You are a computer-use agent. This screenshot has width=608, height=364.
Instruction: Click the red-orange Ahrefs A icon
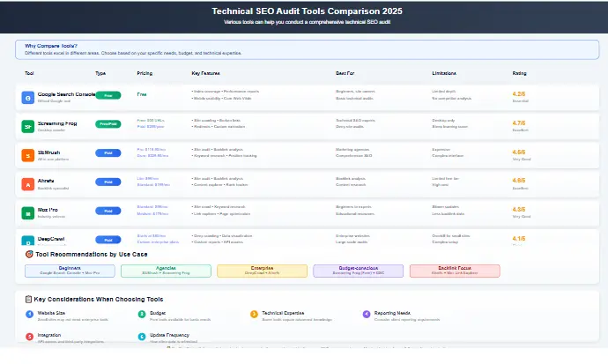click(28, 184)
